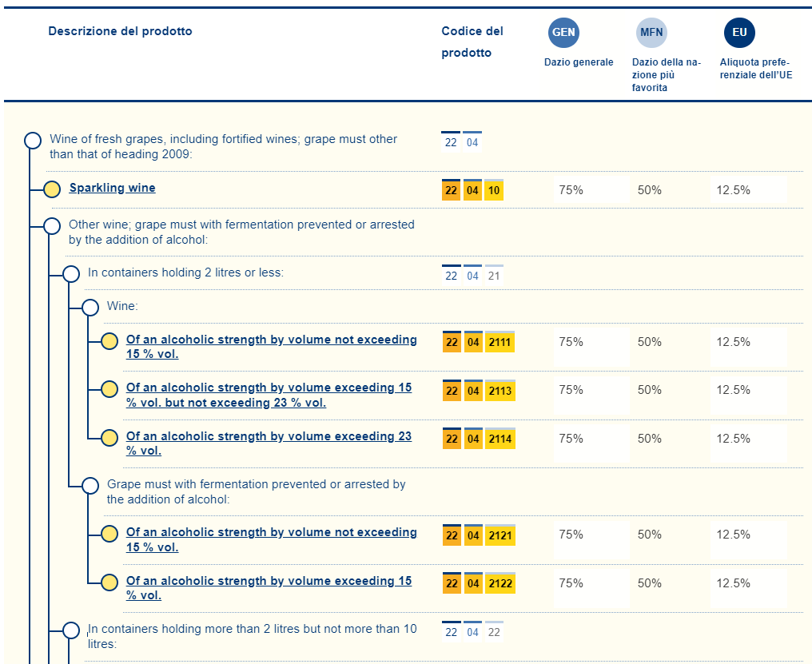Click the orange 22 box in Sparkling wine row

[x=451, y=191]
